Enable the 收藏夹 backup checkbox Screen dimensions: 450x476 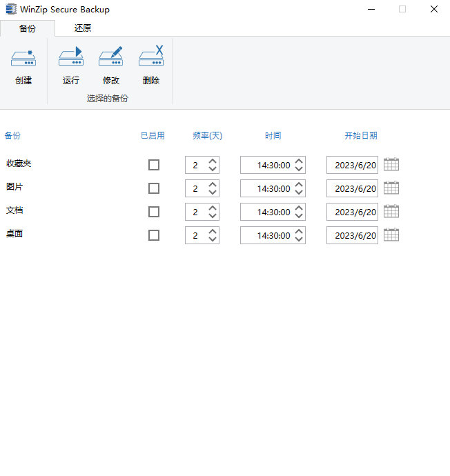click(x=154, y=165)
